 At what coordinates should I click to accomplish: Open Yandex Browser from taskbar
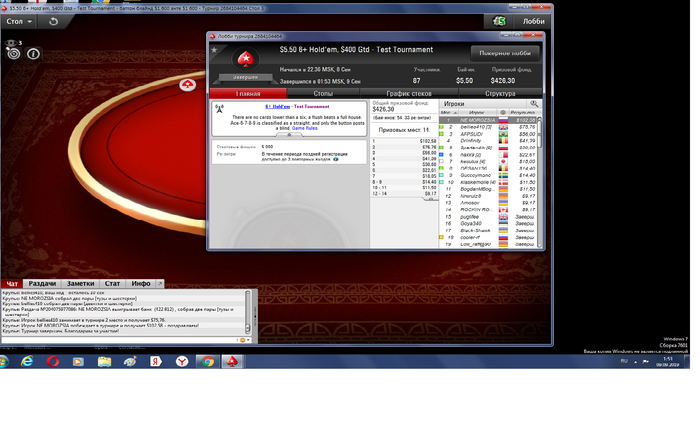click(x=181, y=361)
